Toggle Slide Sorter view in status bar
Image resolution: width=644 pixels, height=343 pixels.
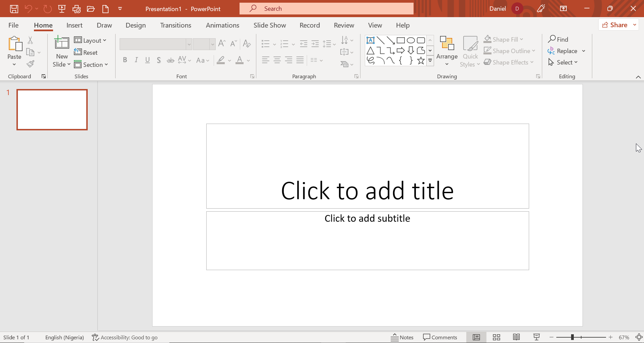tap(497, 337)
